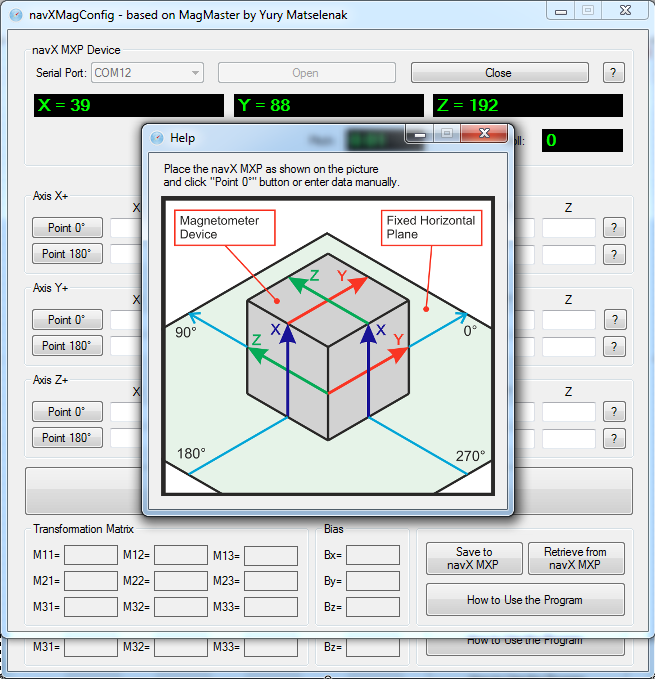The height and width of the screenshot is (679, 655).
Task: Click Point 0° button under Axis X+
Action: click(x=67, y=228)
